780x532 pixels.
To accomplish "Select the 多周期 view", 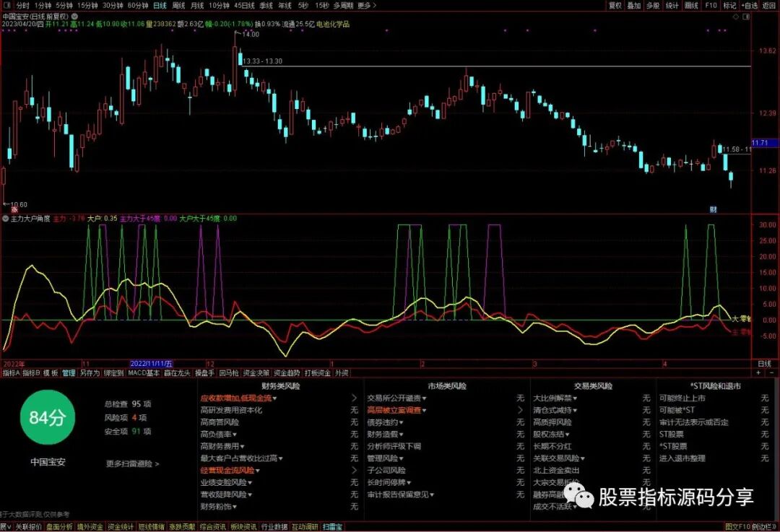I will coord(343,6).
